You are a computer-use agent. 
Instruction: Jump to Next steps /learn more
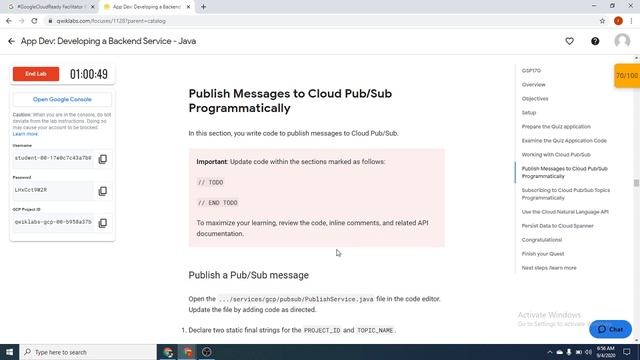549,268
